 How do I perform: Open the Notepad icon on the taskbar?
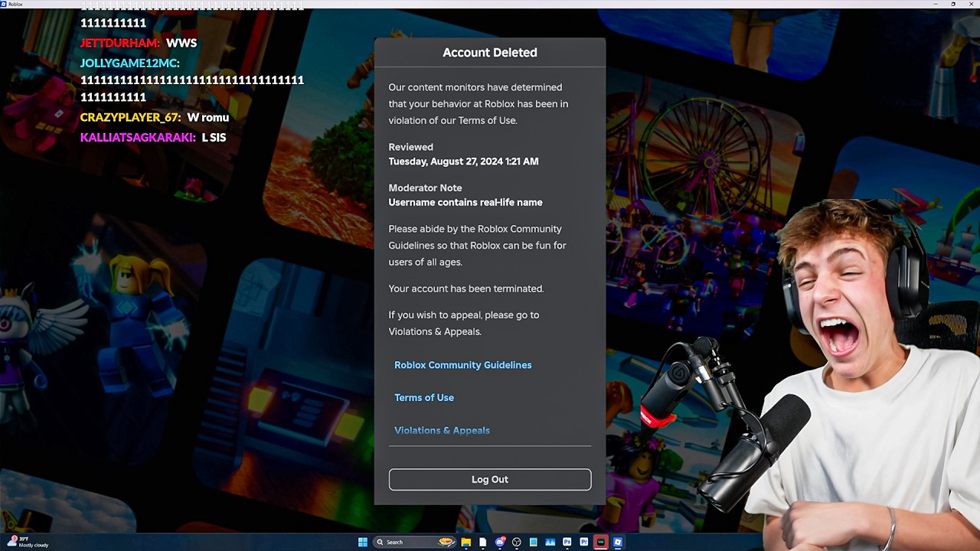click(534, 543)
